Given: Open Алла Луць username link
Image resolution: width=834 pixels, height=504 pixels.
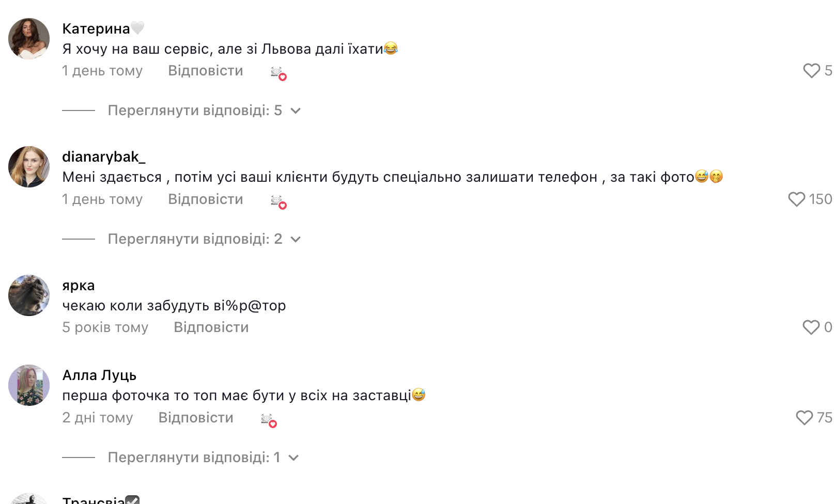Looking at the screenshot, I should point(99,375).
